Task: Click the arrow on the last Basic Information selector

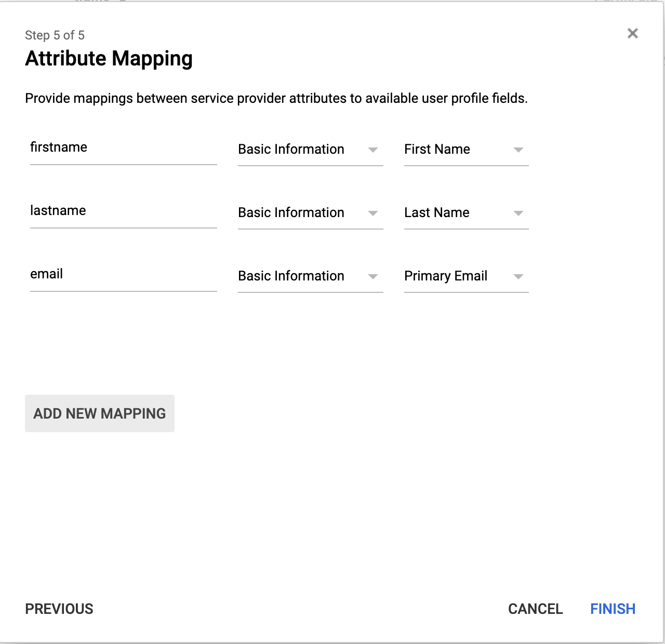Action: click(x=374, y=277)
